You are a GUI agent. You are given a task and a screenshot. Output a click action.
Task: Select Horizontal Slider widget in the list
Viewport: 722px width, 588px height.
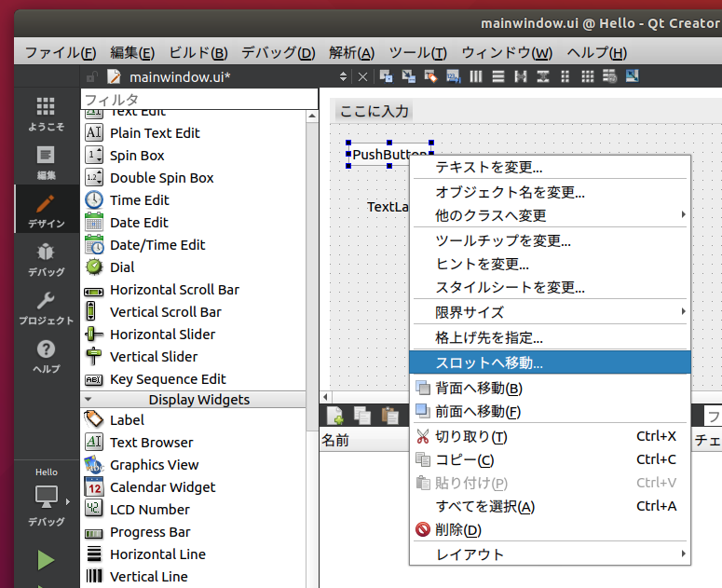pos(162,335)
